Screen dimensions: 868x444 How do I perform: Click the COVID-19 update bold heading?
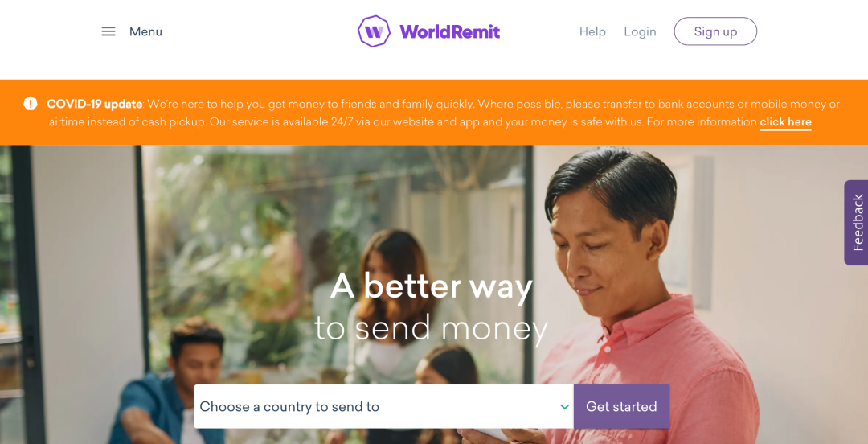(x=95, y=104)
